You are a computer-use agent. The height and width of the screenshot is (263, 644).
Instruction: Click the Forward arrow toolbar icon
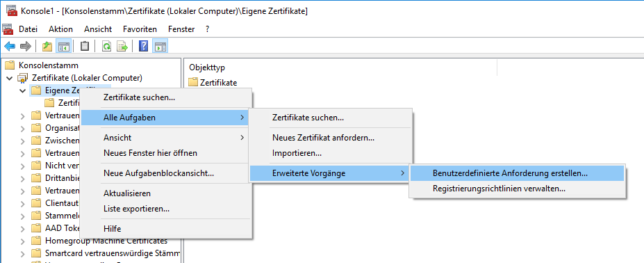[26, 46]
